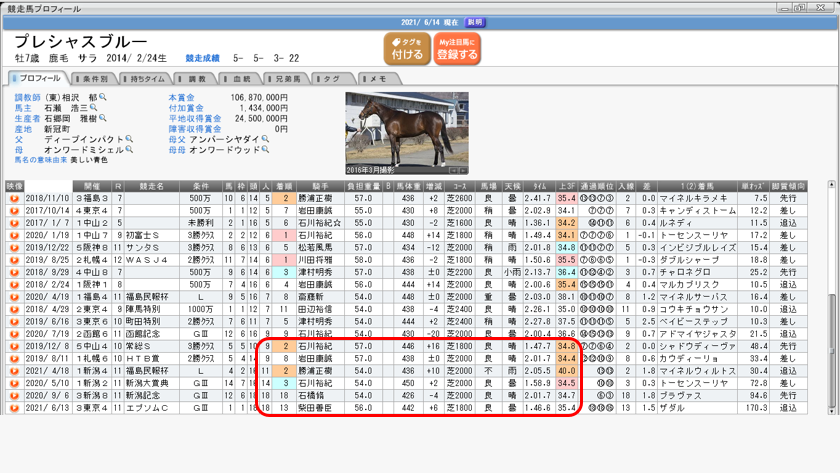The image size is (840, 473).
Task: Play race video for 2021/6/13 エプソムC
Action: pos(15,408)
